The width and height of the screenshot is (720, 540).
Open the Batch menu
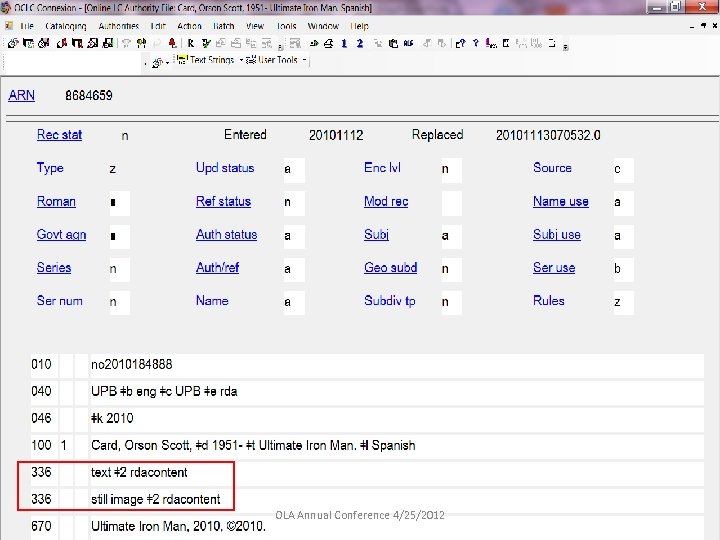(x=224, y=26)
